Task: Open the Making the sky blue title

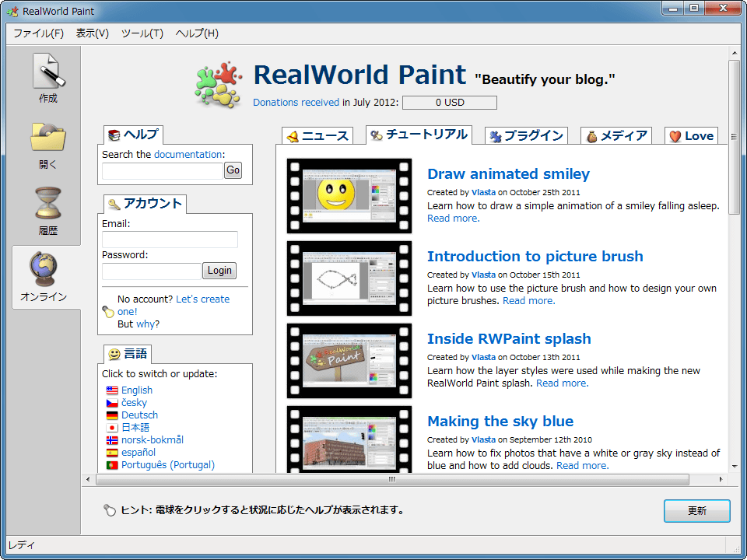Action: click(x=500, y=421)
